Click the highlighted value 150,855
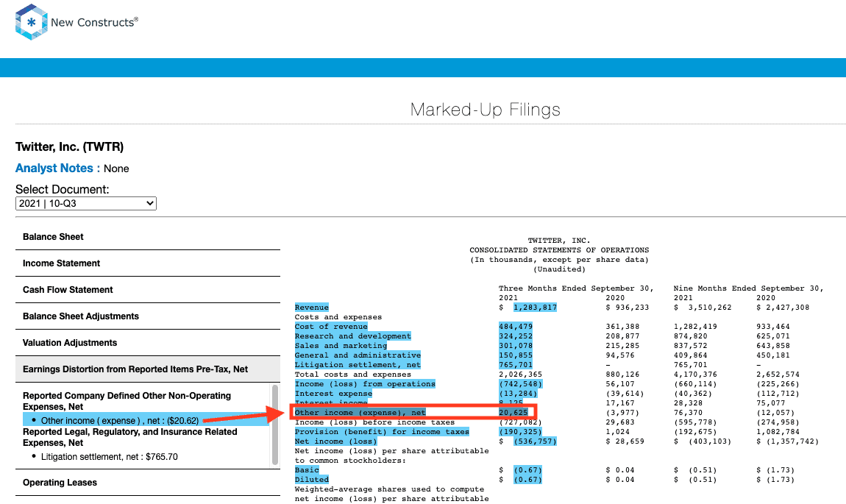This screenshot has height=504, width=846. coord(515,355)
